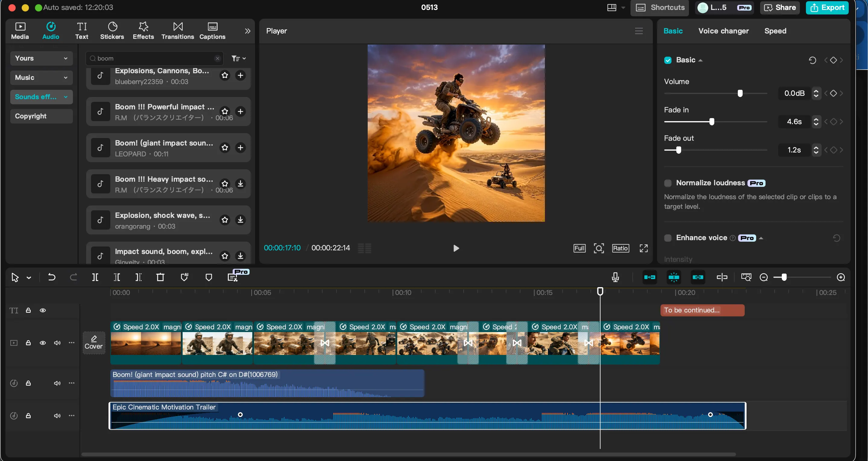Click the delete-left trim icon
This screenshot has height=461, width=868.
point(117,277)
